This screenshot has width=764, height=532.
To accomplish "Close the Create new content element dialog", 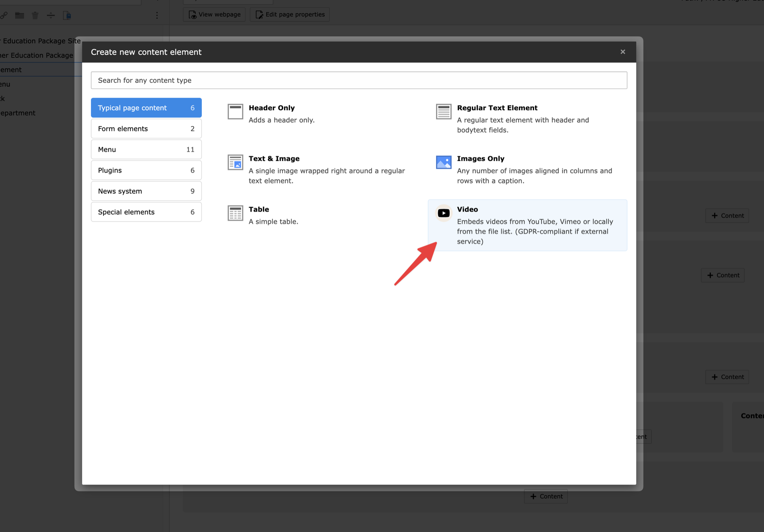I will [623, 52].
